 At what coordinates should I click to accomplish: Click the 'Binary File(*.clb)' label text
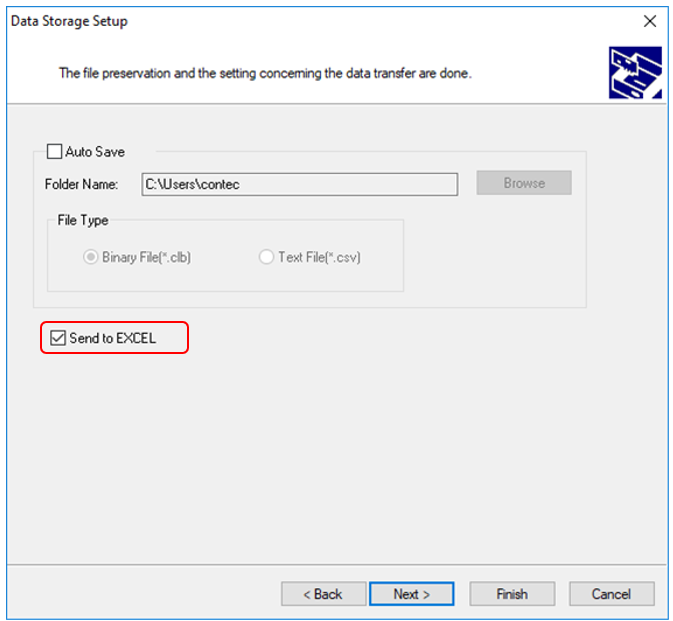(x=146, y=257)
